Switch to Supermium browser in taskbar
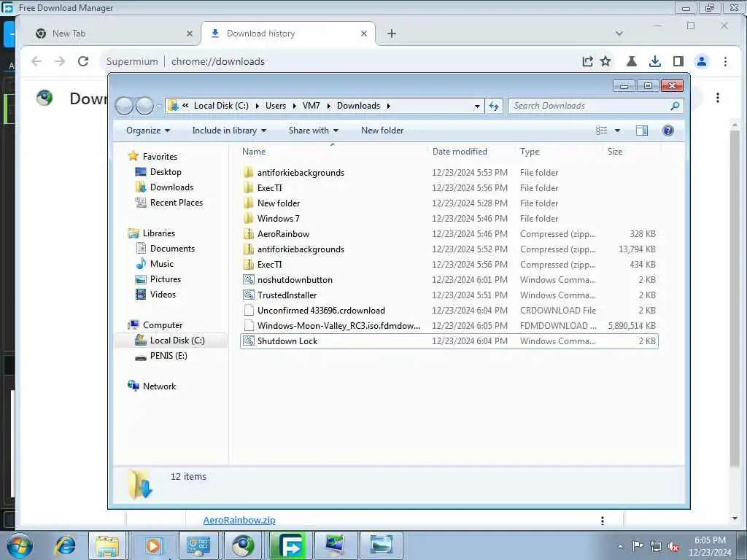The image size is (747, 560). 243,545
